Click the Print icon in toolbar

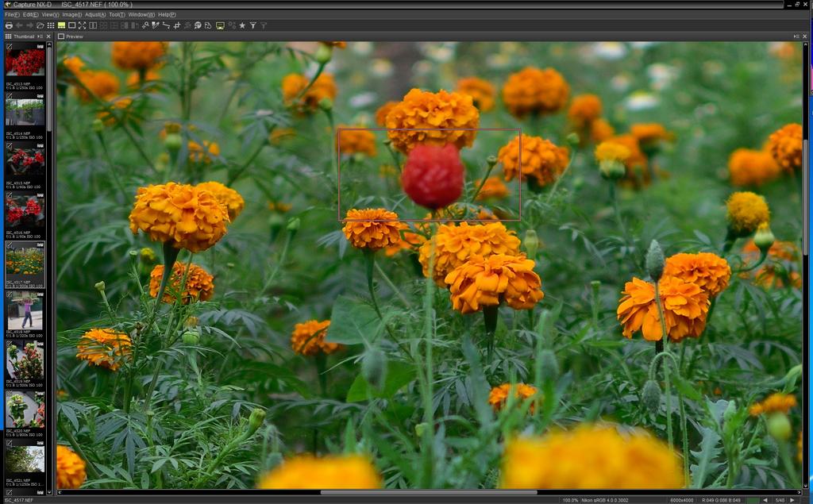tap(9, 25)
